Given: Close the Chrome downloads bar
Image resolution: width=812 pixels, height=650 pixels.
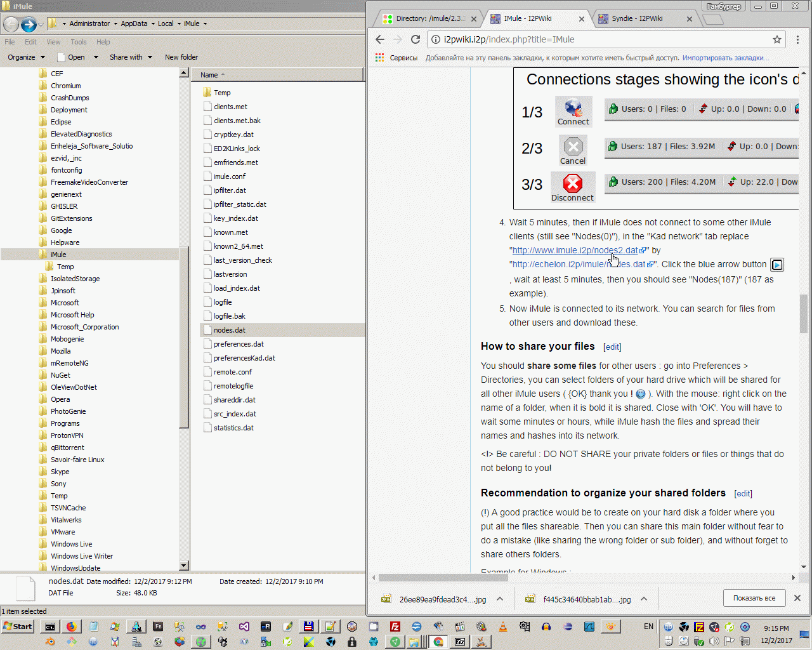Looking at the screenshot, I should tap(797, 598).
